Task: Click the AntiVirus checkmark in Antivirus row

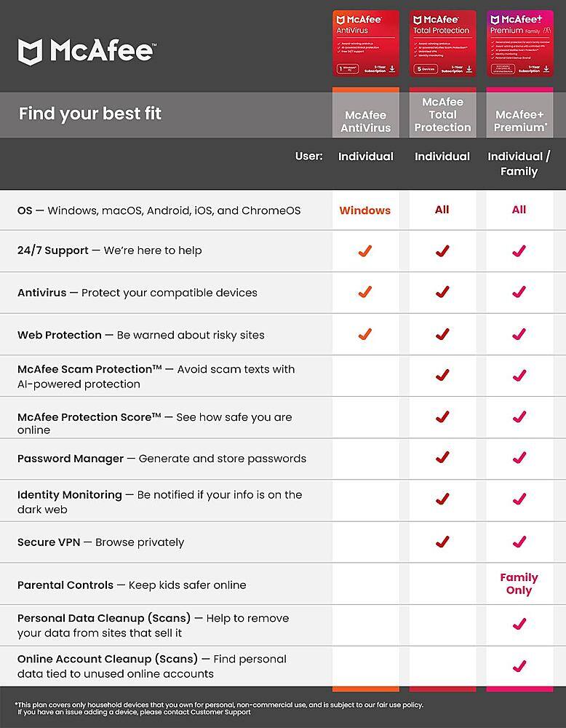Action: [x=365, y=293]
